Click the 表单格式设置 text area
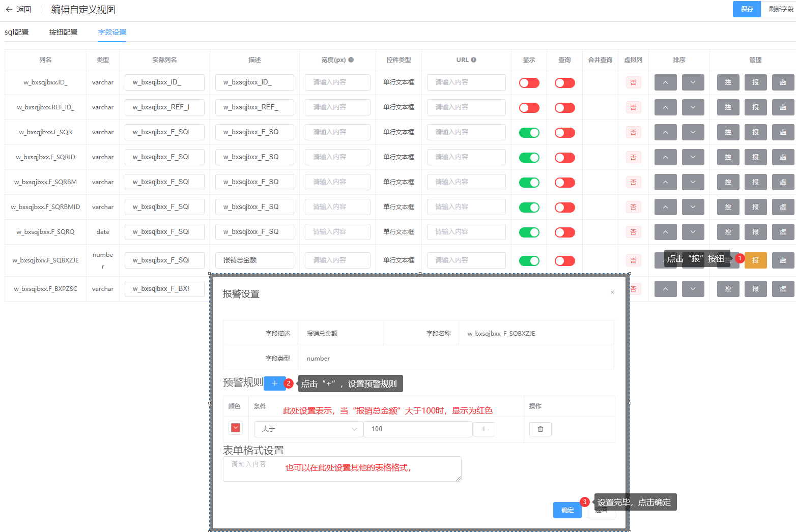 click(x=342, y=469)
